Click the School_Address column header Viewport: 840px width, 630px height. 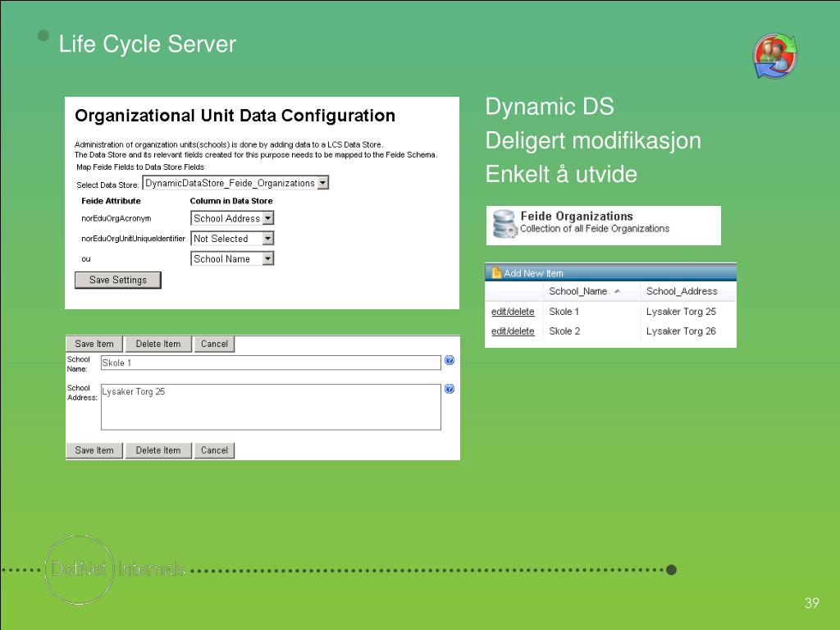[x=682, y=291]
